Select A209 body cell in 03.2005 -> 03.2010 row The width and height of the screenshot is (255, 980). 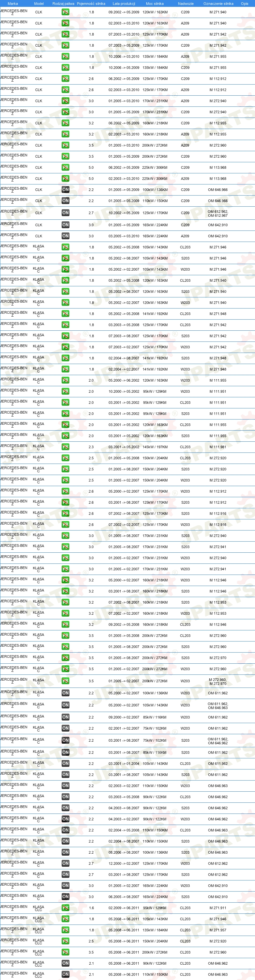185,236
